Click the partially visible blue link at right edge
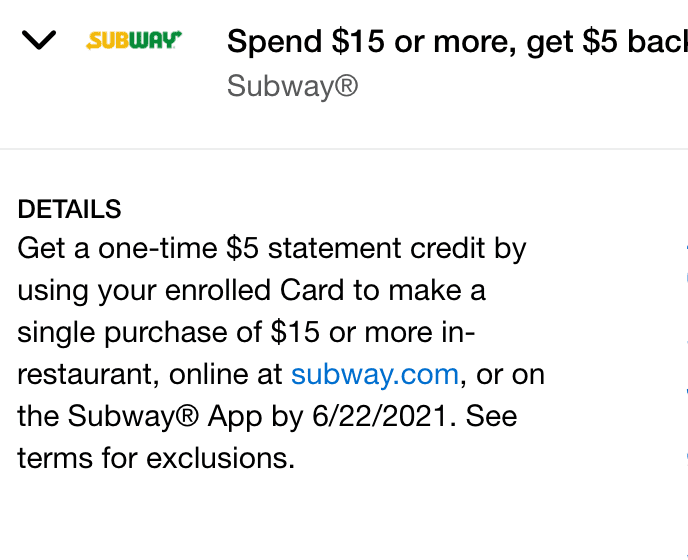The height and width of the screenshot is (560, 688). coord(686,351)
